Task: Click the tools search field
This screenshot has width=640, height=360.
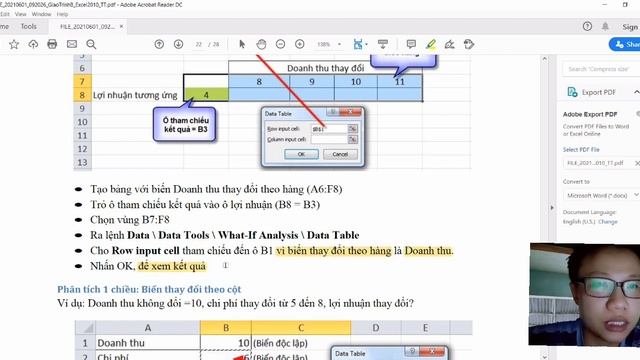Action: point(601,69)
